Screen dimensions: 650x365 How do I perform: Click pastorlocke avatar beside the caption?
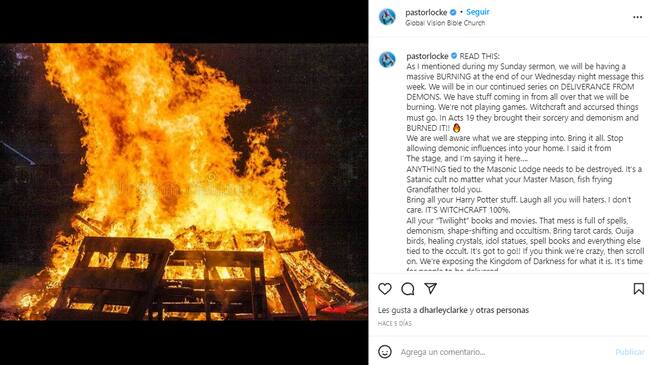387,60
